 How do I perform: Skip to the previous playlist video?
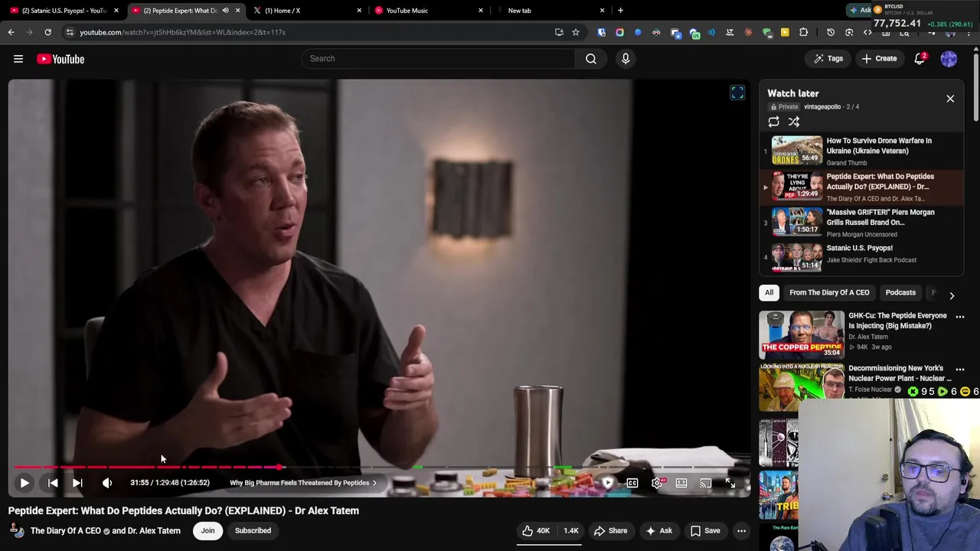pos(53,483)
